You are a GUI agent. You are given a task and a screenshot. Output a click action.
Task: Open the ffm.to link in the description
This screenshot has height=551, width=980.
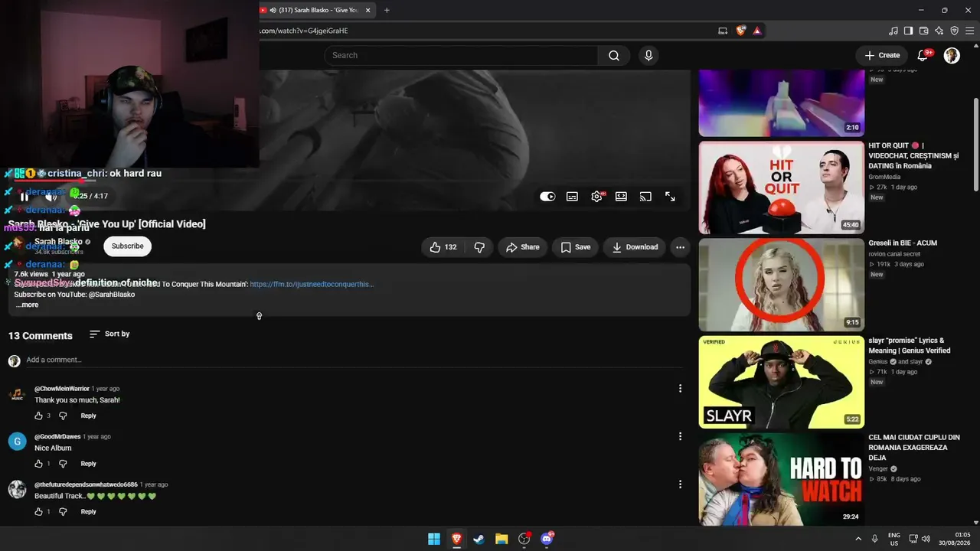click(x=312, y=284)
